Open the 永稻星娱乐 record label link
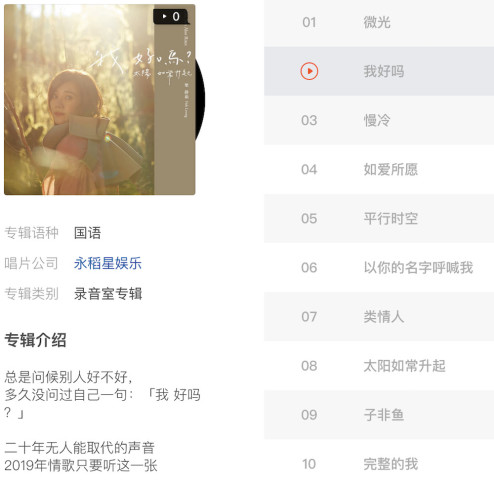This screenshot has width=494, height=480. [x=108, y=263]
